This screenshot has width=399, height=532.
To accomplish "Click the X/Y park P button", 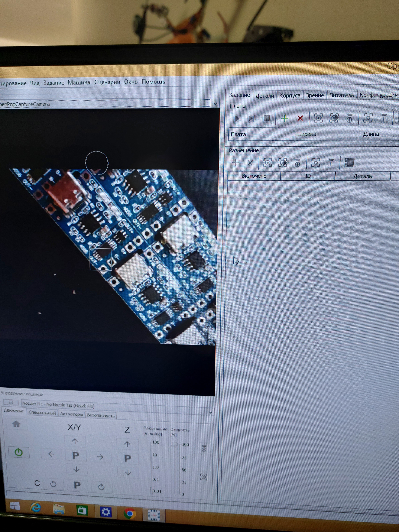I will pyautogui.click(x=75, y=455).
